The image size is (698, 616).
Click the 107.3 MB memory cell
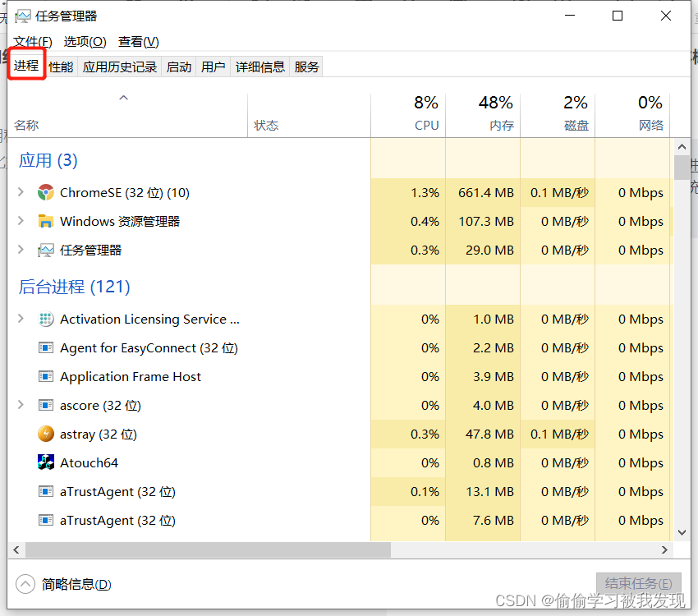tap(483, 221)
